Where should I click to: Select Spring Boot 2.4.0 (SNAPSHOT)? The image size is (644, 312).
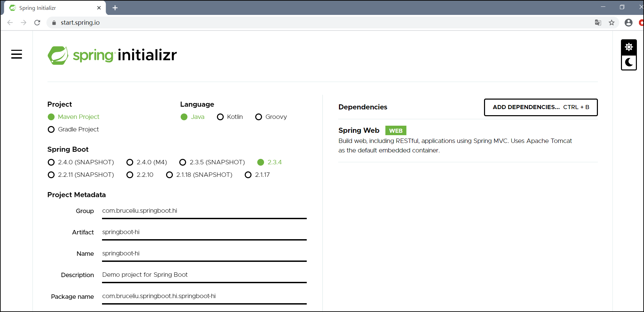coord(81,162)
